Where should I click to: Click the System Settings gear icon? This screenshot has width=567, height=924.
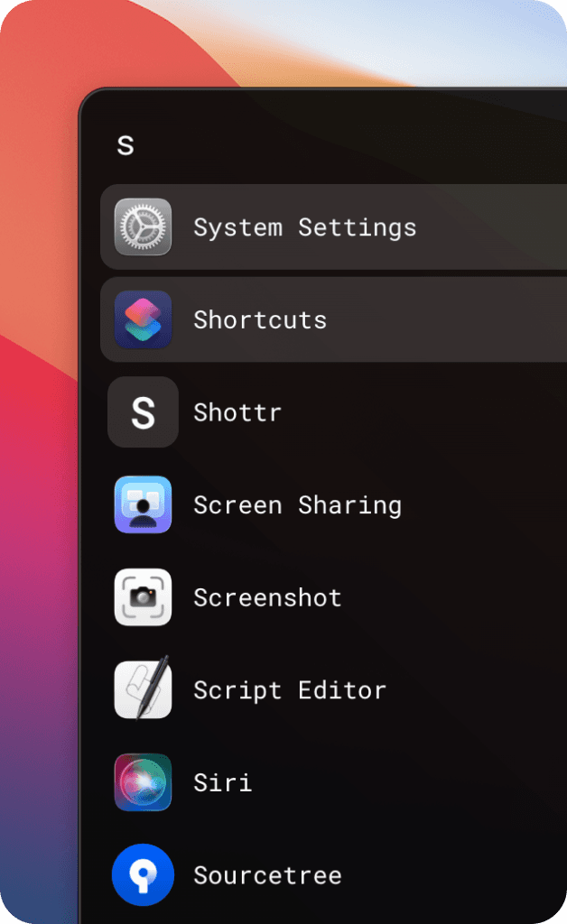pos(142,227)
